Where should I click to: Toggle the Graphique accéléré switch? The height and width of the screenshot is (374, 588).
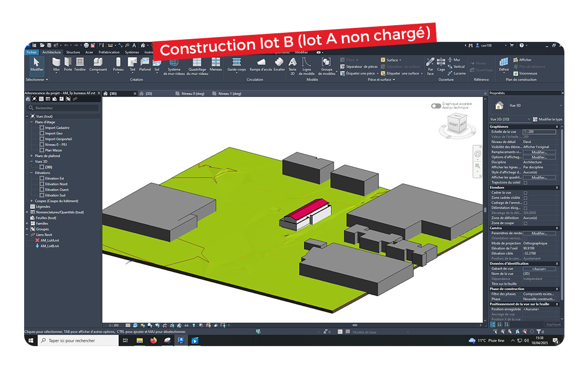(436, 106)
